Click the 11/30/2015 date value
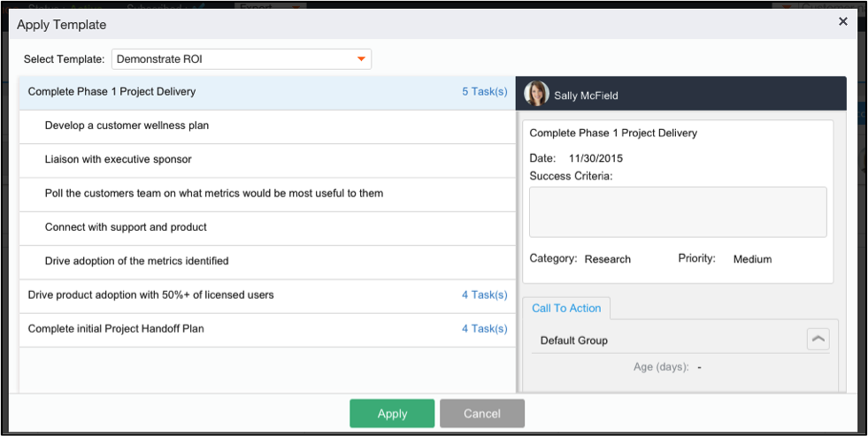 [597, 158]
